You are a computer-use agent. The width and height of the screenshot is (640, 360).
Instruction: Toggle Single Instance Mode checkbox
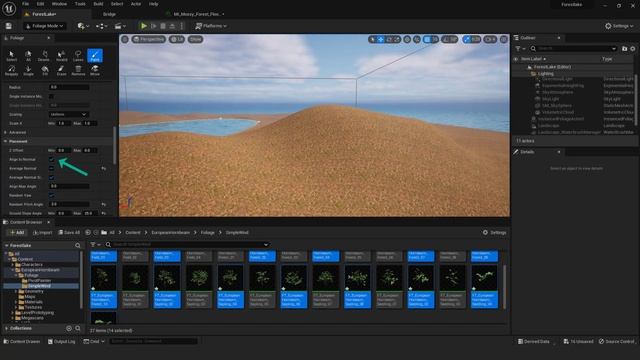51,96
